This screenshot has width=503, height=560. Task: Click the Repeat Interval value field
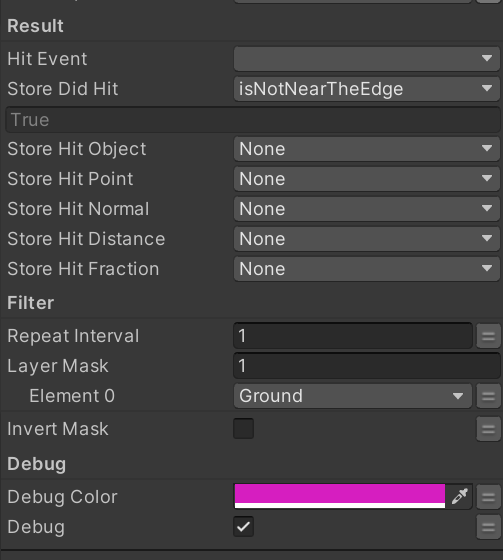[x=353, y=336]
